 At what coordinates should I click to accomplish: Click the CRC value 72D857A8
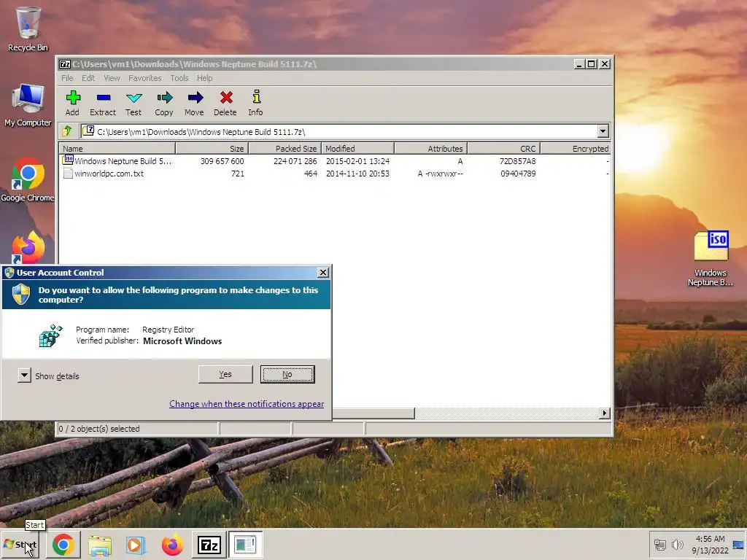(518, 161)
